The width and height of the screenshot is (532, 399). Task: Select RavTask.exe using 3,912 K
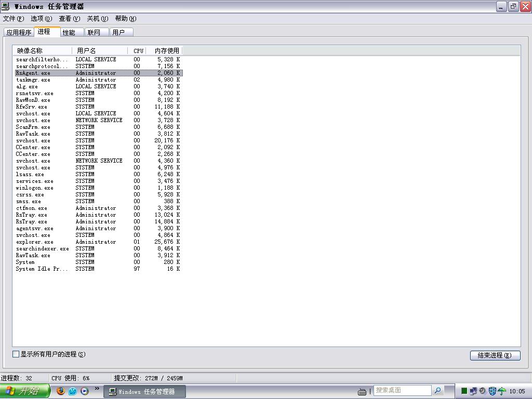click(x=98, y=255)
